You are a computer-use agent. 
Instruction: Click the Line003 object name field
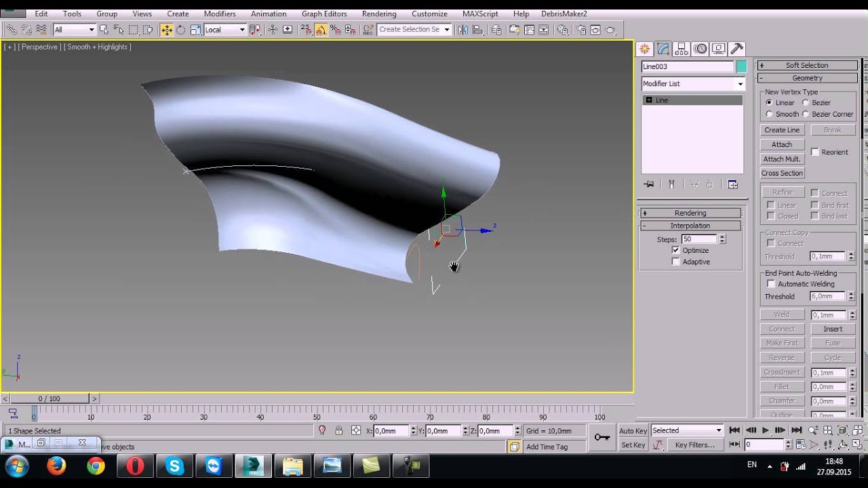[x=688, y=66]
